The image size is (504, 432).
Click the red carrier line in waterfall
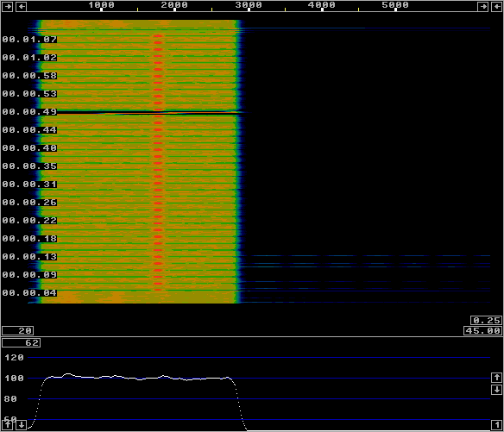pos(158,163)
